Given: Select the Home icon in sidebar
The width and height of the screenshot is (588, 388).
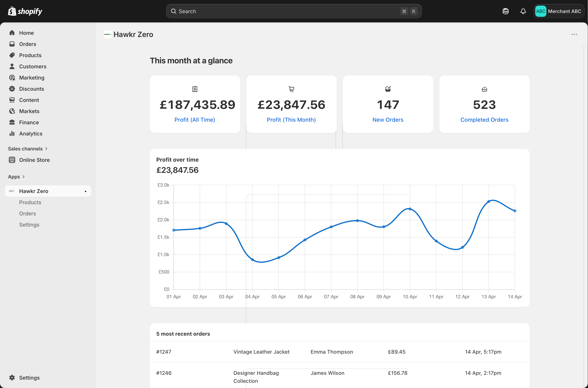Looking at the screenshot, I should click(12, 33).
